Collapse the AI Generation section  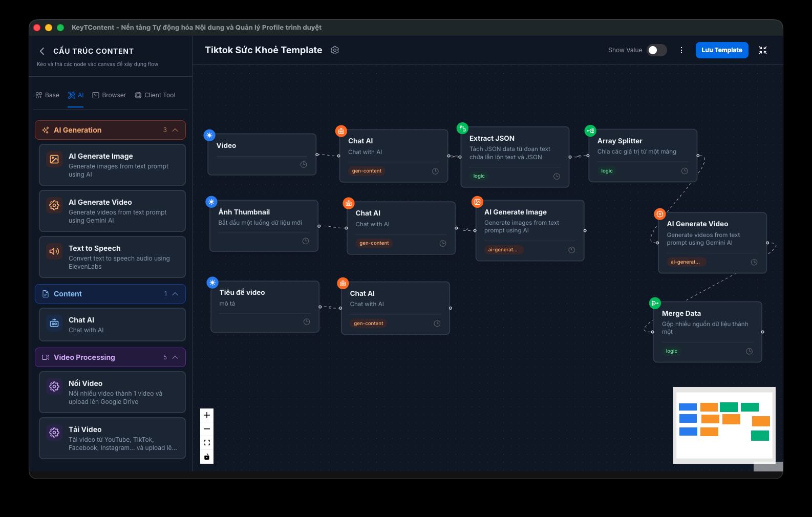(175, 130)
